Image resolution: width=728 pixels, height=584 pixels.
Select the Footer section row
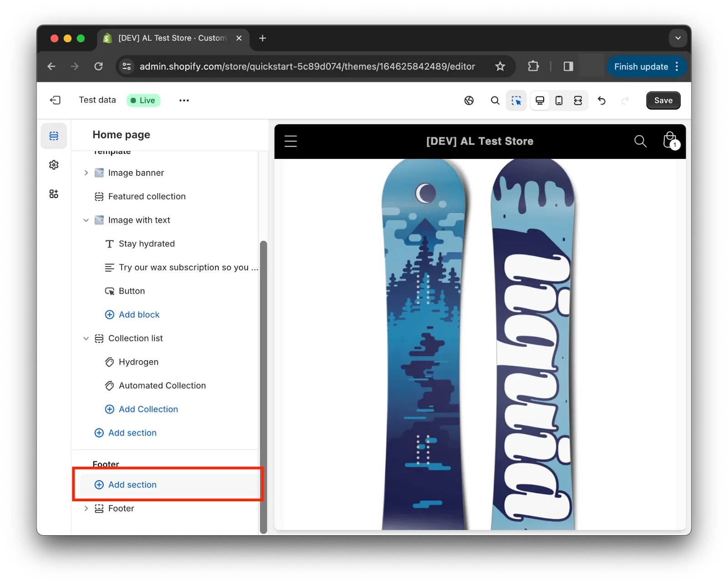click(121, 509)
